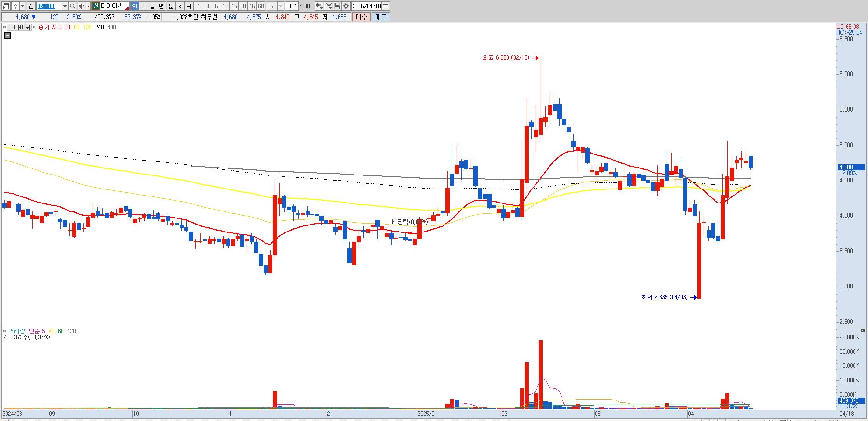Click the stock code input 092200

click(x=49, y=6)
